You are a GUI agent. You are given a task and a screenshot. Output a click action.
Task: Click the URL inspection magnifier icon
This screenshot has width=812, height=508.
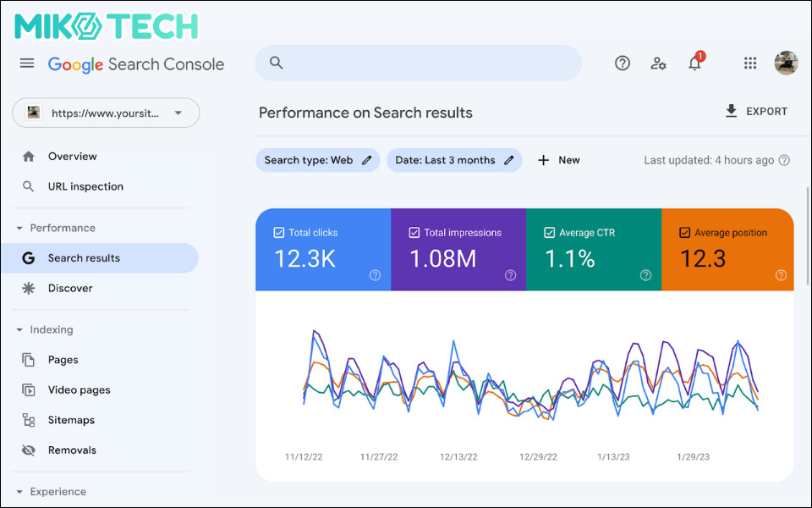pos(29,186)
